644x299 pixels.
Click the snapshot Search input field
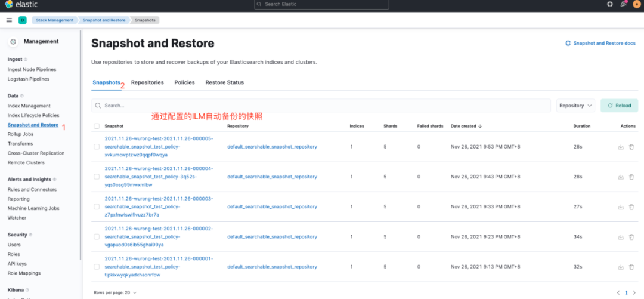point(322,106)
